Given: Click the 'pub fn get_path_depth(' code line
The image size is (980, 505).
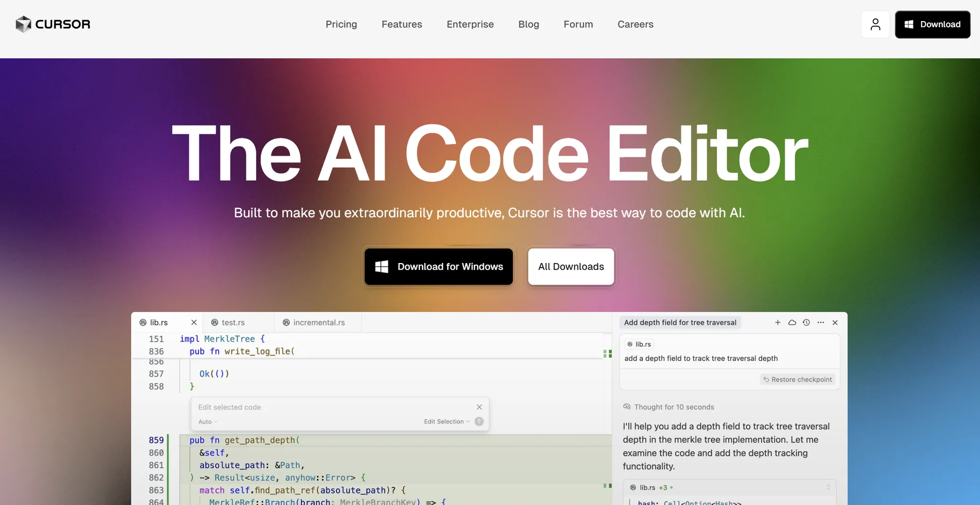Looking at the screenshot, I should click(245, 440).
